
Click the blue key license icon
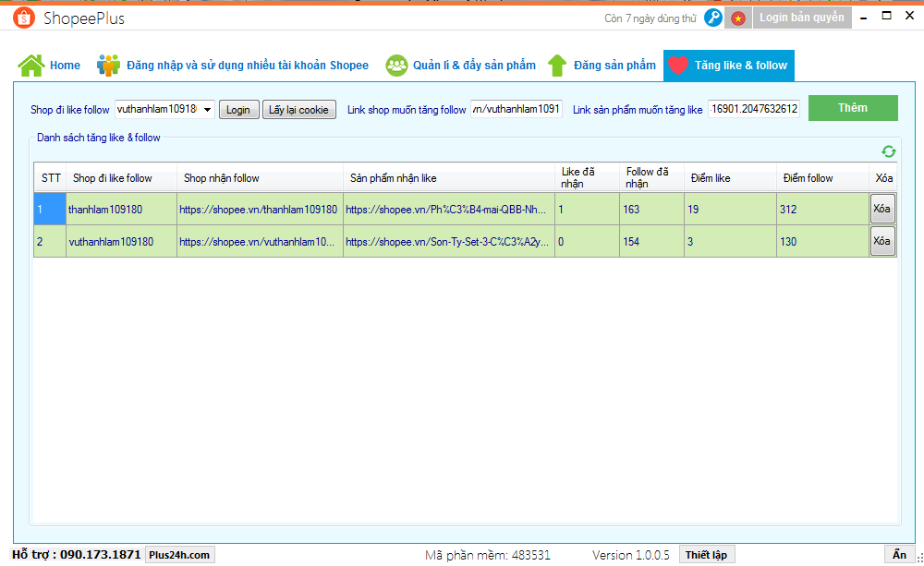coord(713,18)
